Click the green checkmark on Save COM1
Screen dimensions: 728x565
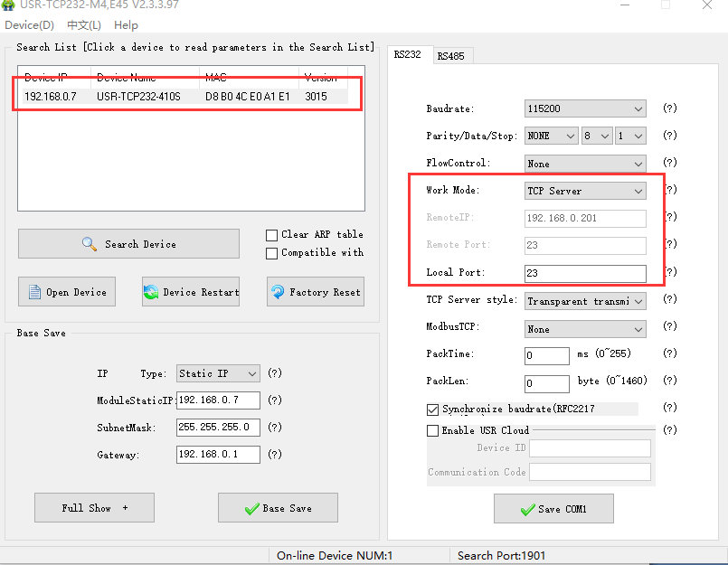[x=527, y=510]
